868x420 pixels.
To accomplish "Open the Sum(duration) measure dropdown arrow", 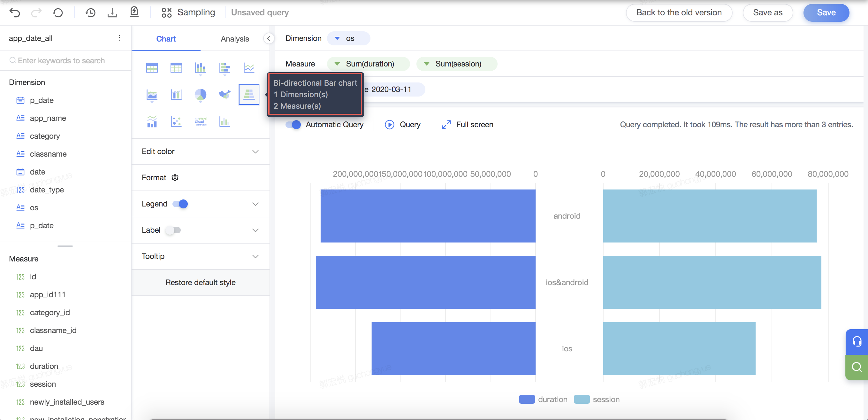I will pos(337,64).
